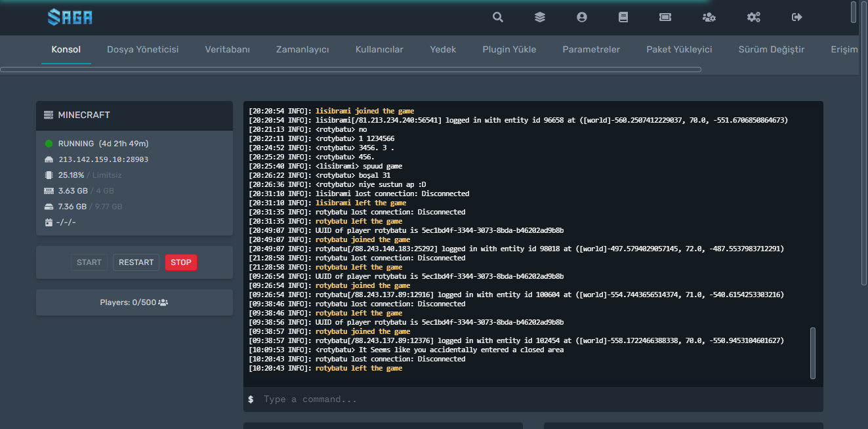Click the page vertical scrollbar thumb
Image resolution: width=868 pixels, height=429 pixels.
coord(863,143)
